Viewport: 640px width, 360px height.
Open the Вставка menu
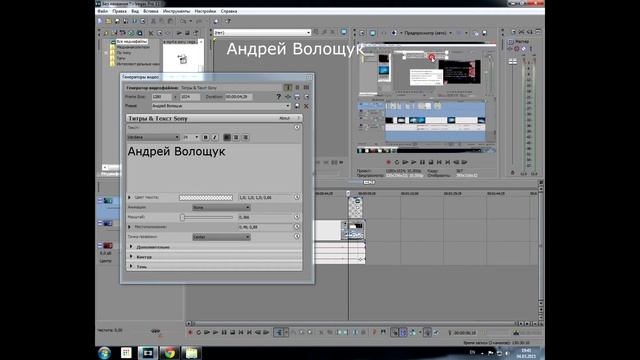tap(151, 11)
